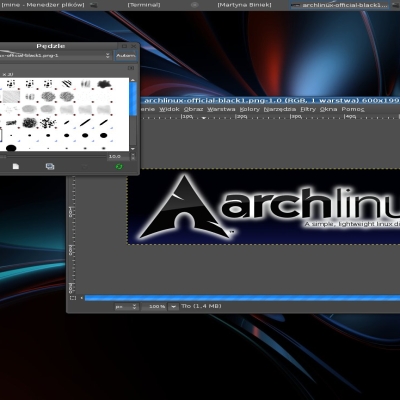Screen dimensions: 400x400
Task: Open the Widok menu
Action: [x=169, y=109]
